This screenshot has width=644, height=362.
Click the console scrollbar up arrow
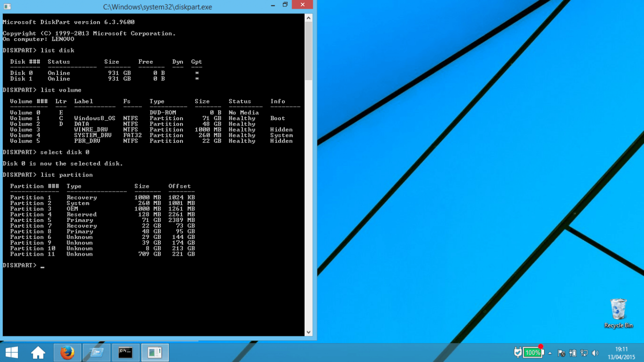click(308, 18)
